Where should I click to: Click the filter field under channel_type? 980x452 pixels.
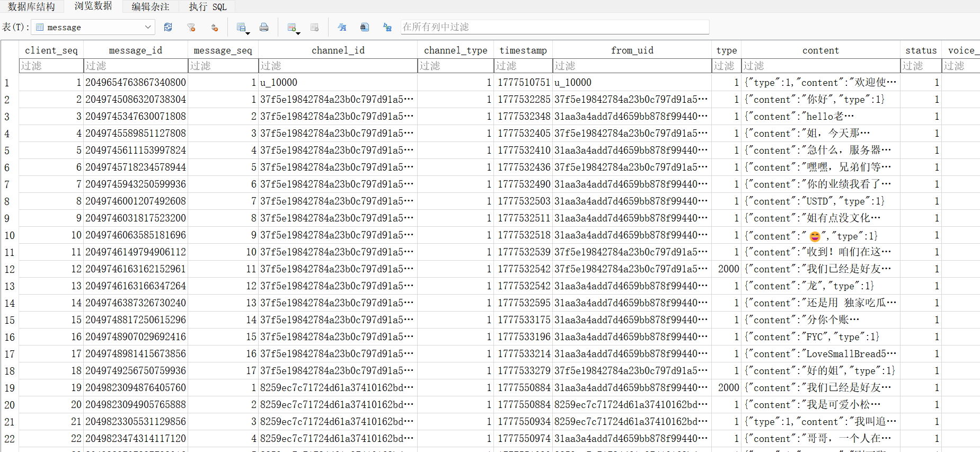coord(456,66)
